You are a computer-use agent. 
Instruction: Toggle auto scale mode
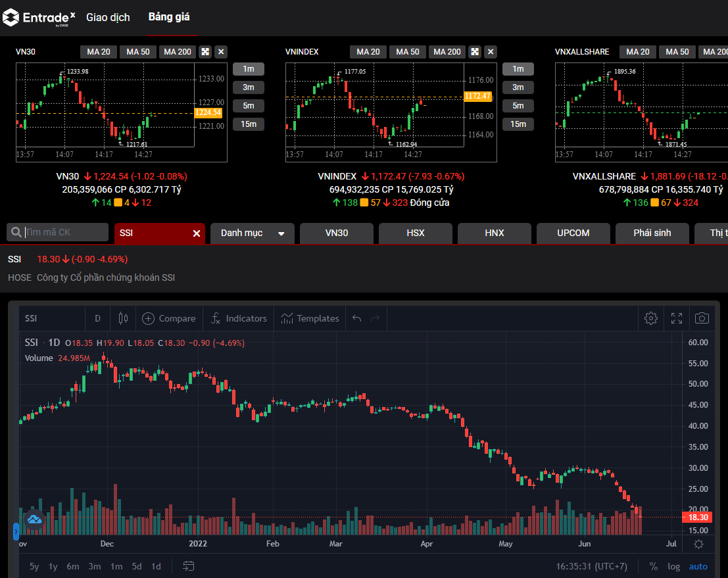click(698, 566)
